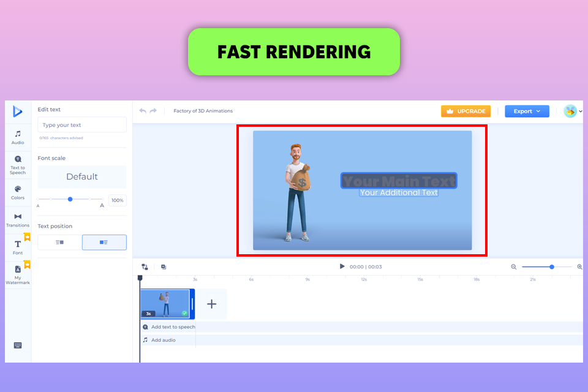Click the green checkmark on scene thumbnail
The image size is (588, 392).
click(184, 313)
